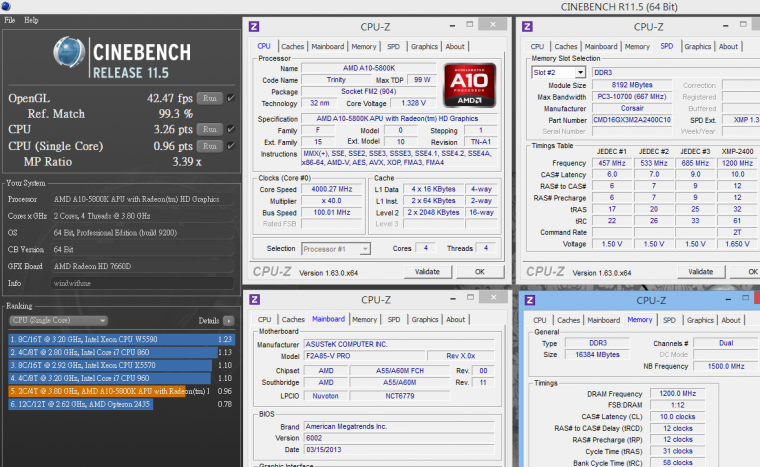Open the Slot #2 memory slot dropdown
The width and height of the screenshot is (760, 467).
[556, 72]
